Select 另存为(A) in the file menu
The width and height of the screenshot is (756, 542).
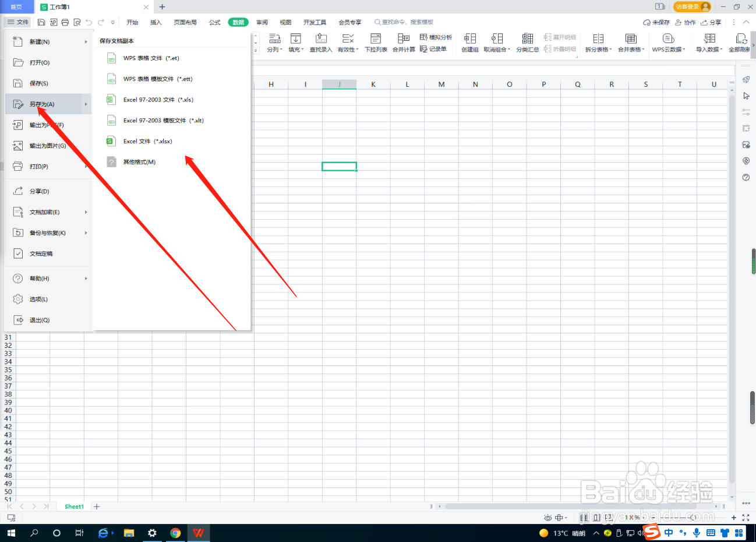[x=48, y=104]
